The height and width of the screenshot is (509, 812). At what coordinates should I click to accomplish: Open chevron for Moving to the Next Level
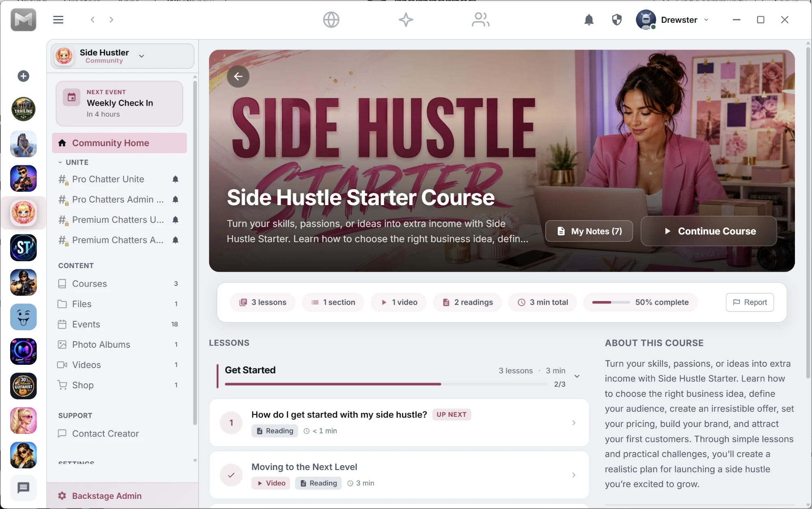click(574, 475)
